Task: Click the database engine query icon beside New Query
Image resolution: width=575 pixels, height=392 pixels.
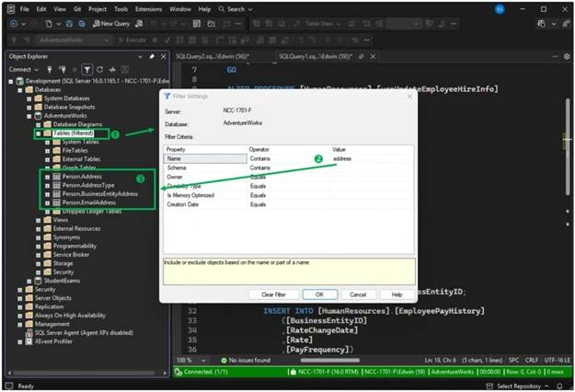Action: (x=139, y=24)
